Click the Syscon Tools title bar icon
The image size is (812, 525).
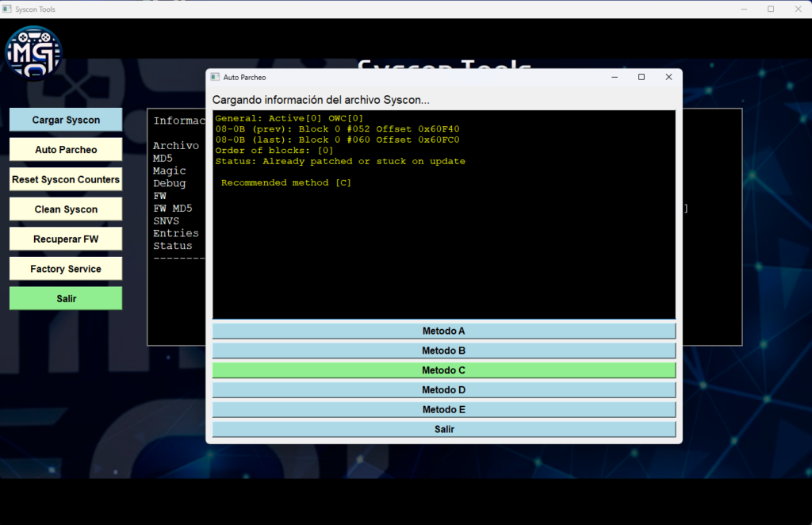pos(7,9)
